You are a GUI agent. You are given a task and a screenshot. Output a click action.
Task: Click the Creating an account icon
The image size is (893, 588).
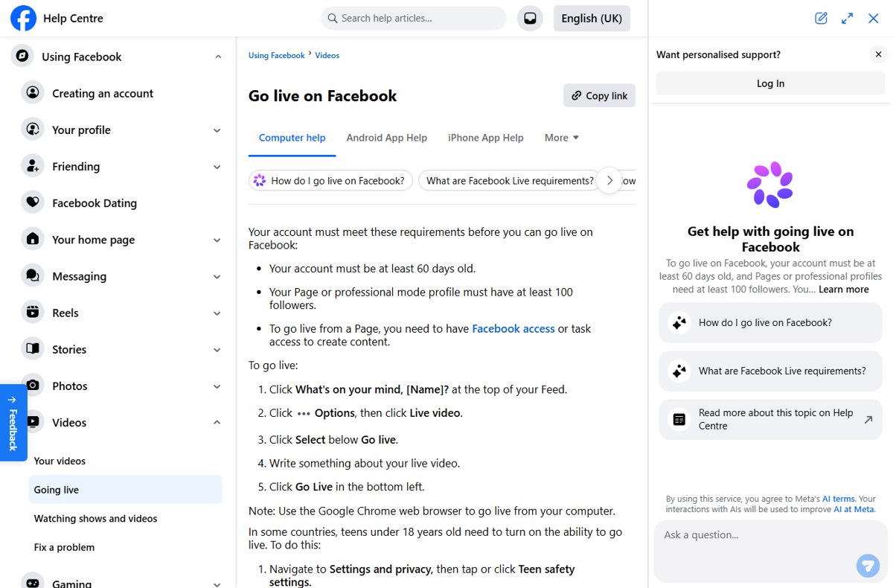pos(33,93)
